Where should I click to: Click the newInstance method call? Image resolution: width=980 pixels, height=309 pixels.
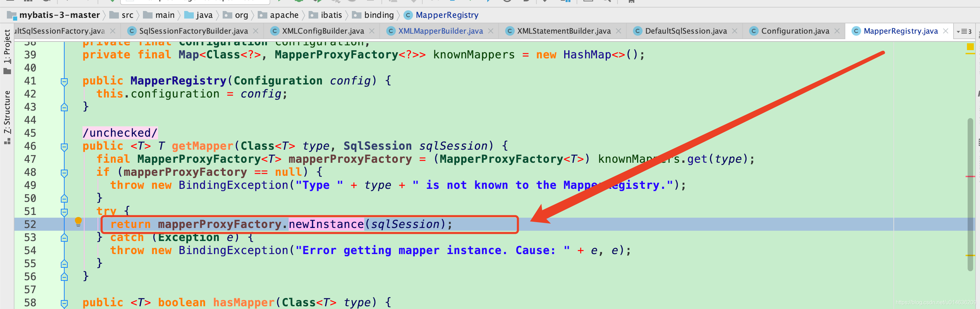click(x=326, y=224)
